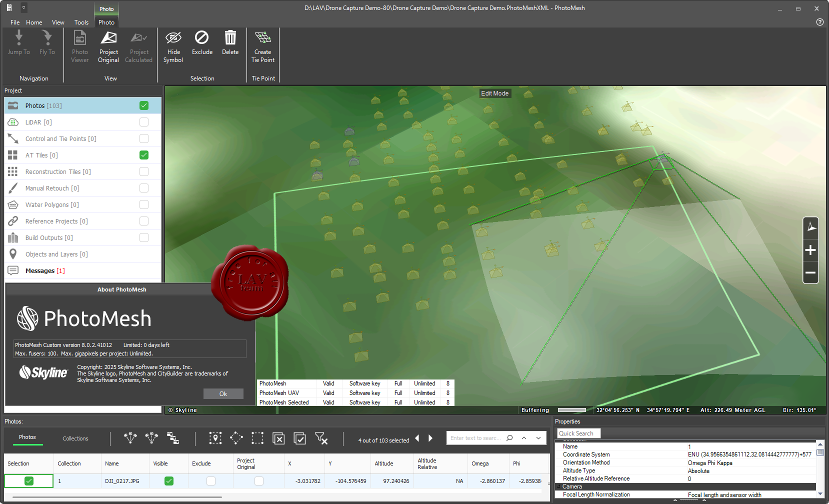Click the deselect-all box with X icon
This screenshot has height=504, width=829.
(278, 438)
